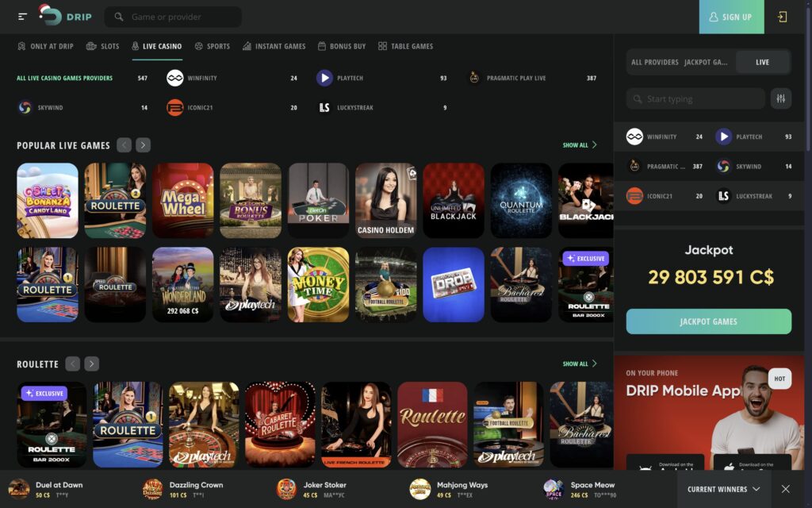The width and height of the screenshot is (812, 508).
Task: Switch to the Sports tab
Action: (x=213, y=46)
